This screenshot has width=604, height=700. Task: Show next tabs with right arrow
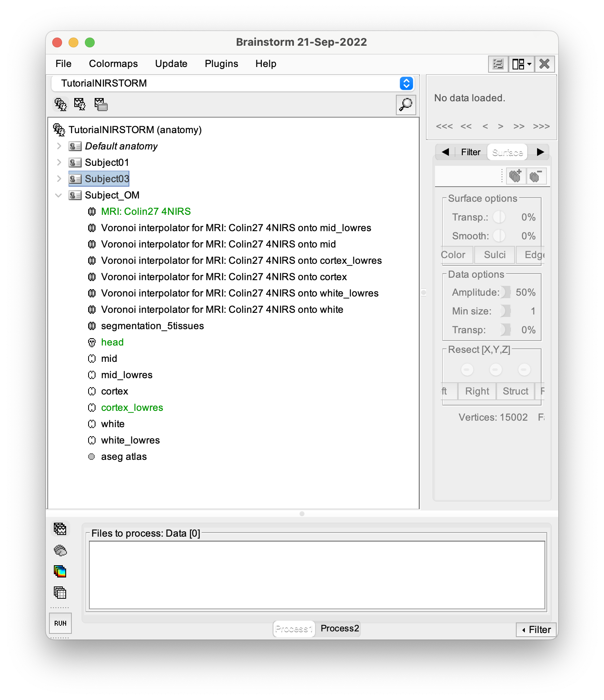click(x=540, y=152)
